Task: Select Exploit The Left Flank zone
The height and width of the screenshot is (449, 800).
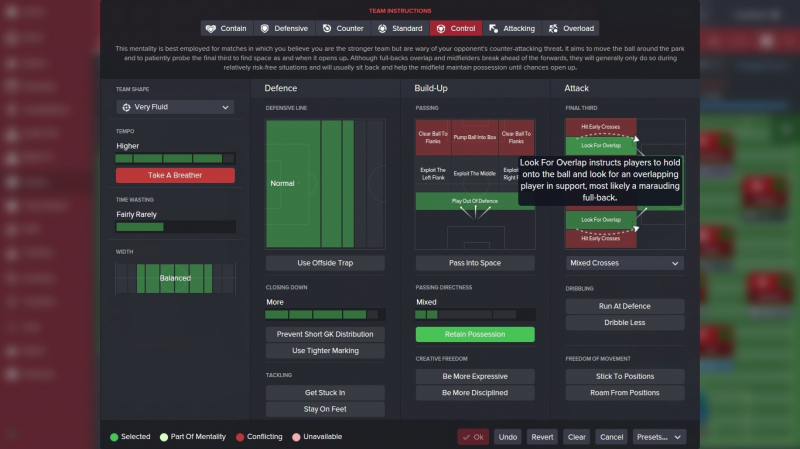Action: point(433,174)
